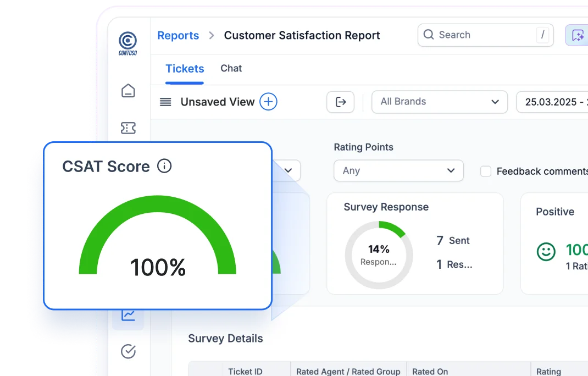Switch to the Chat tab
Screen dimensions: 588x376
[x=231, y=68]
